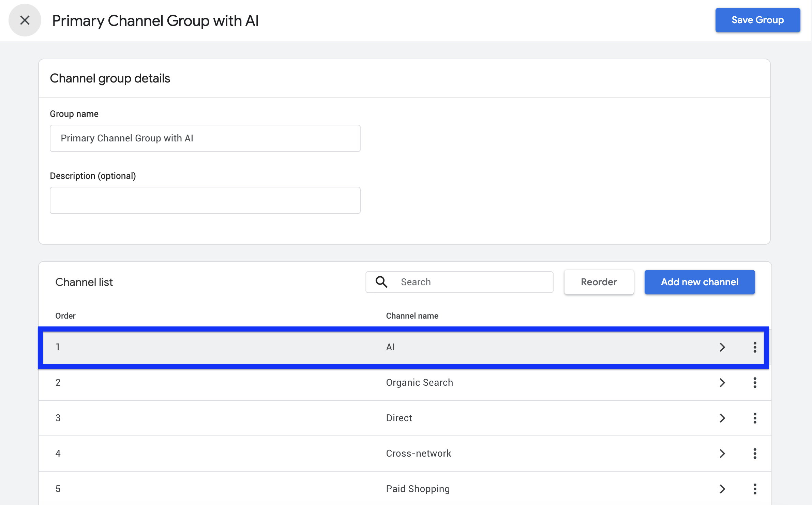Expand the AI channel chevron
Viewport: 812px width, 505px height.
pyautogui.click(x=722, y=347)
